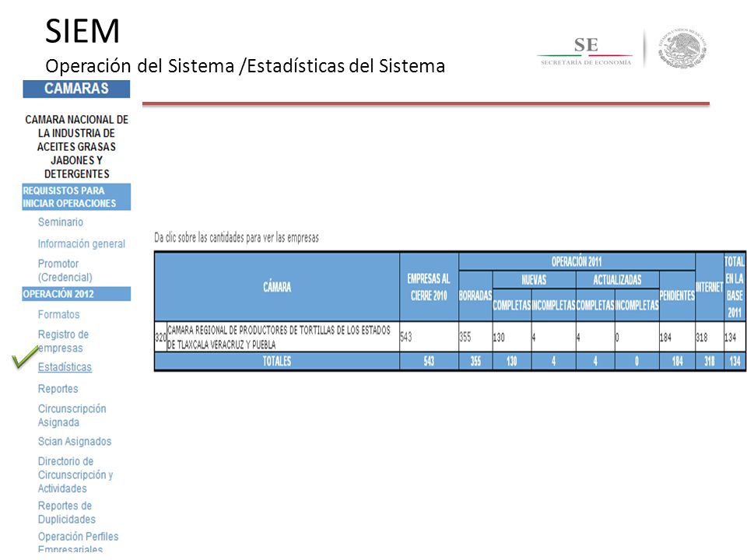Click chamber number 320 cell
Viewport: 747px width, 560px height.
tap(160, 337)
